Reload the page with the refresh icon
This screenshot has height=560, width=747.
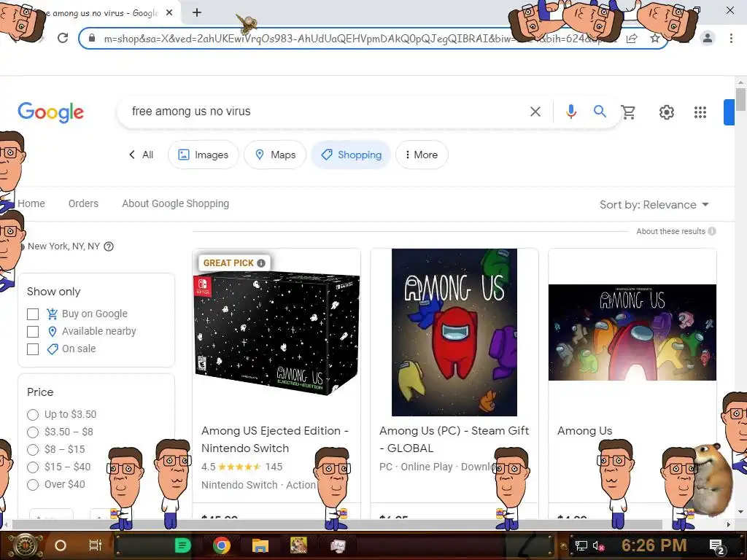pos(63,38)
